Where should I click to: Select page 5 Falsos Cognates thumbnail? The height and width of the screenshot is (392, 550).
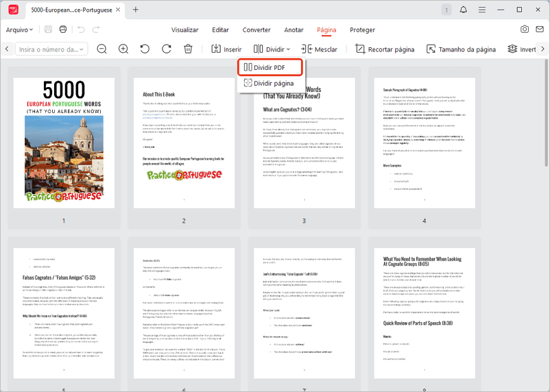(x=64, y=313)
